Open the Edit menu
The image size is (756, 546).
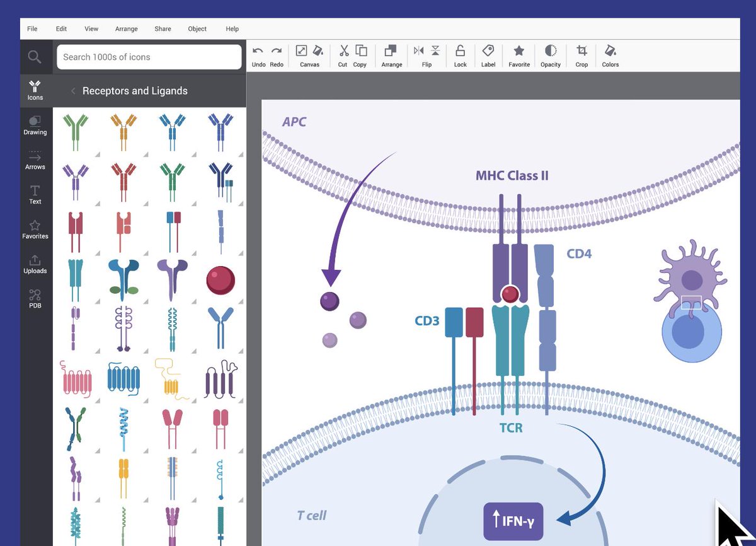(61, 29)
